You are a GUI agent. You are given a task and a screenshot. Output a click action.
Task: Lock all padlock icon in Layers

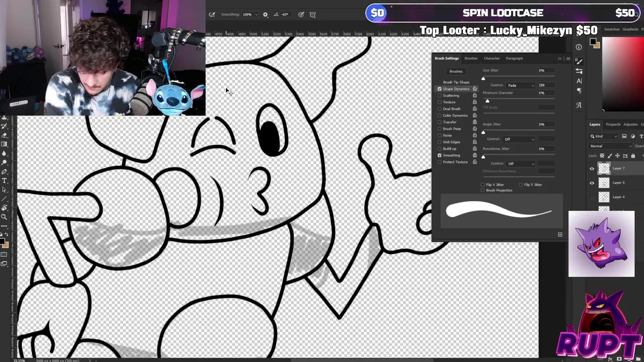click(633, 156)
